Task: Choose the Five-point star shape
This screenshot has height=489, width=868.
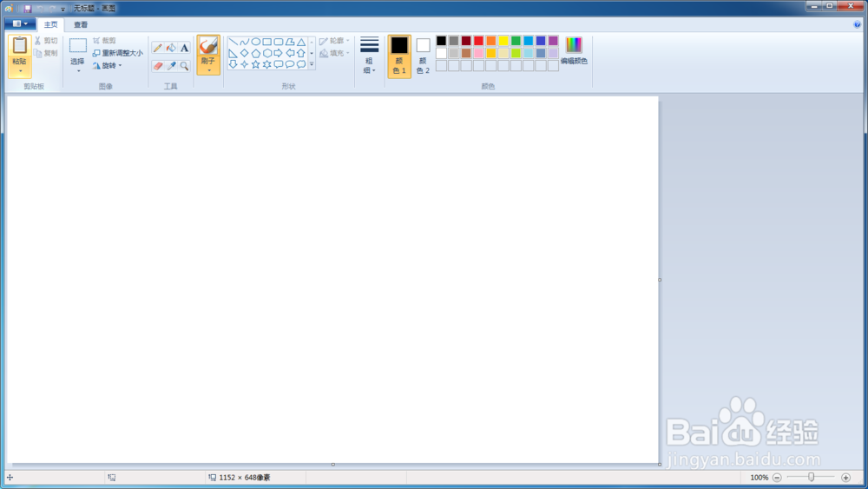Action: click(x=256, y=64)
